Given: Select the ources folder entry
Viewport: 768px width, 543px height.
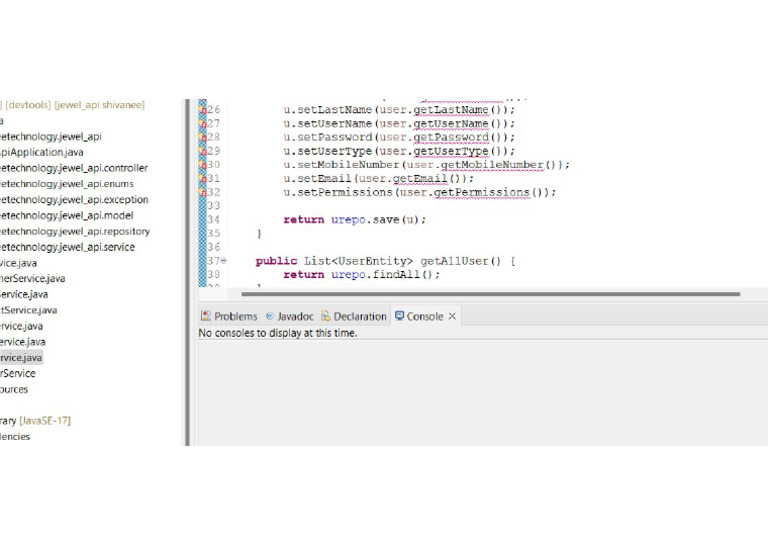Looking at the screenshot, I should click(x=14, y=390).
